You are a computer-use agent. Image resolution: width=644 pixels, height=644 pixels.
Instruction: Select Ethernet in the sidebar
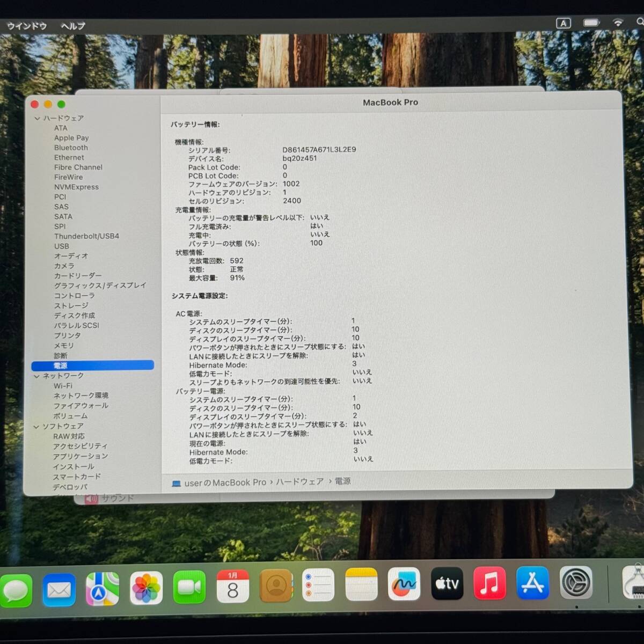[69, 157]
